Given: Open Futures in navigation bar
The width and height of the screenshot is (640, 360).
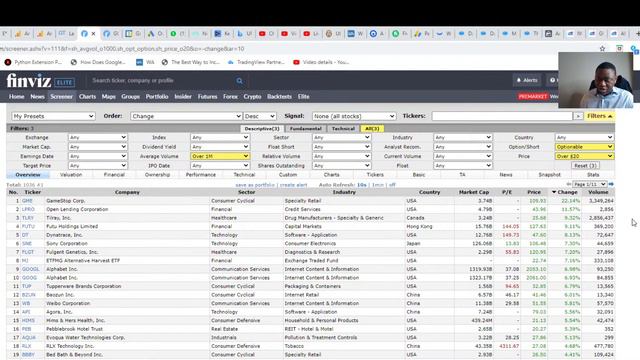Looking at the screenshot, I should [x=207, y=97].
